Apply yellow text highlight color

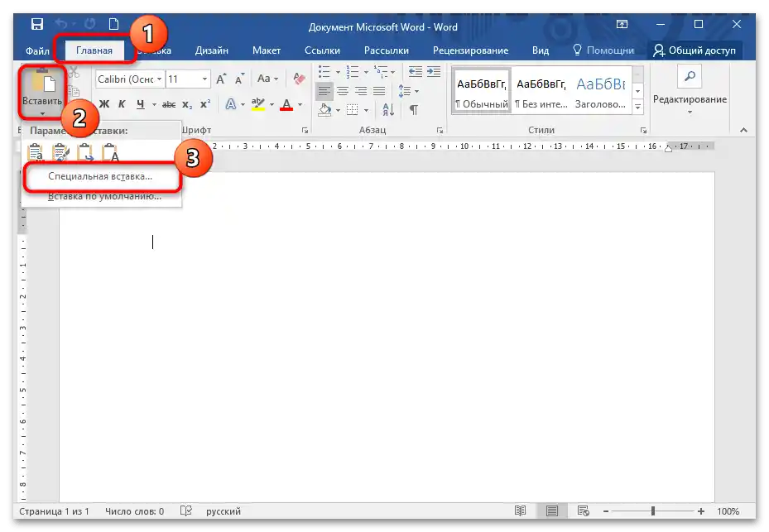pos(258,104)
